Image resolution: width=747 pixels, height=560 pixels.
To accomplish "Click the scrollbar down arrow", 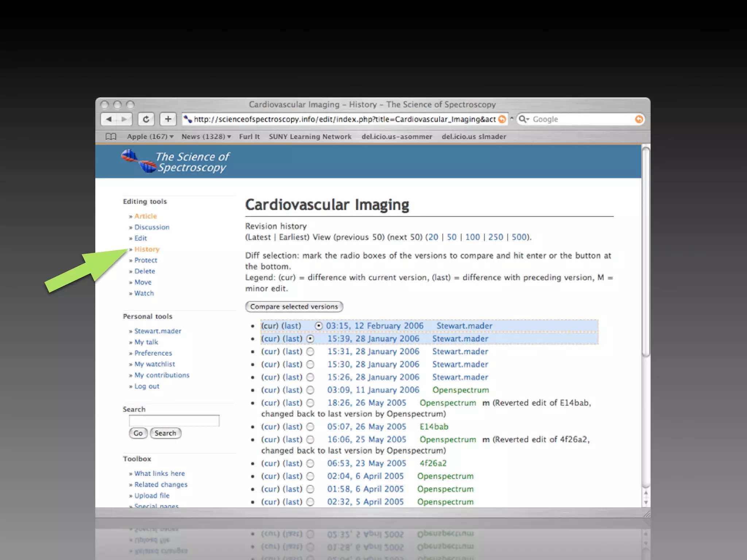I will [646, 502].
